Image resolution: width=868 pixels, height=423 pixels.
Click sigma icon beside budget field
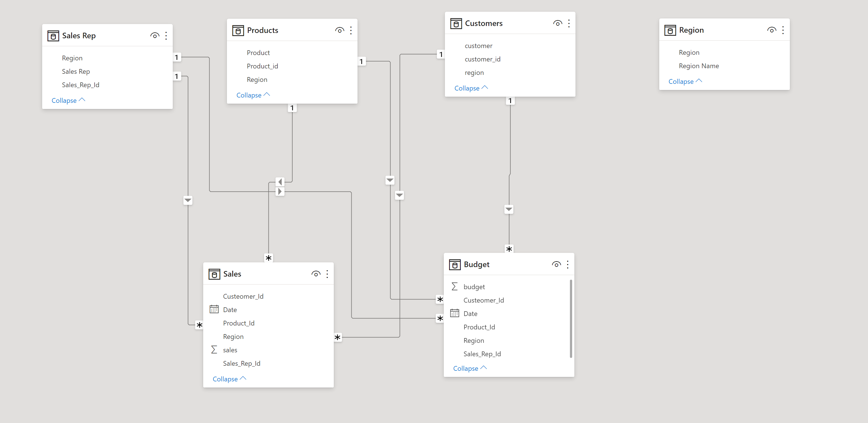point(454,287)
